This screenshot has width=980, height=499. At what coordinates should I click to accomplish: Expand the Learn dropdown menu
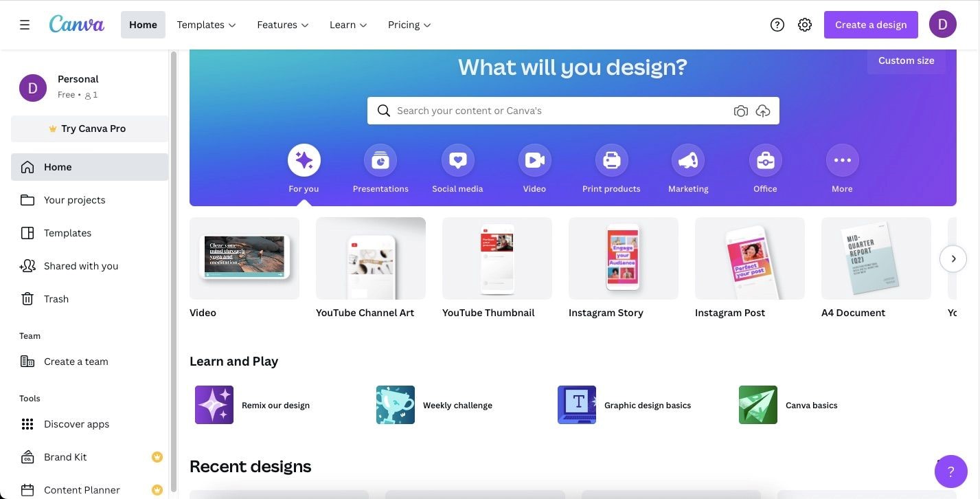(x=348, y=25)
